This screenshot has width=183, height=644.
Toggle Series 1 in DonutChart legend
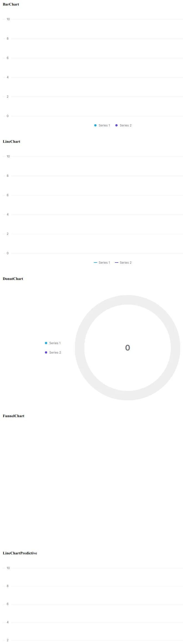point(53,343)
